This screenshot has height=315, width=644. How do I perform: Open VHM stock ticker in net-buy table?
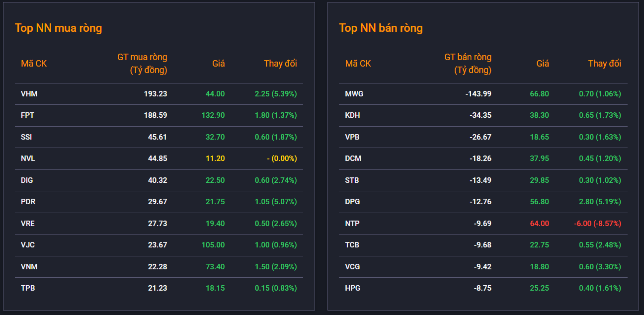coord(29,94)
